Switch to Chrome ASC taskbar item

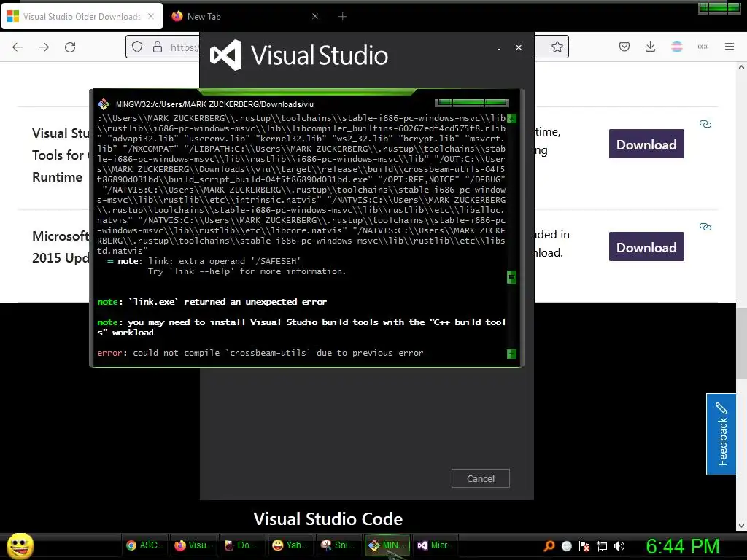[x=144, y=545]
